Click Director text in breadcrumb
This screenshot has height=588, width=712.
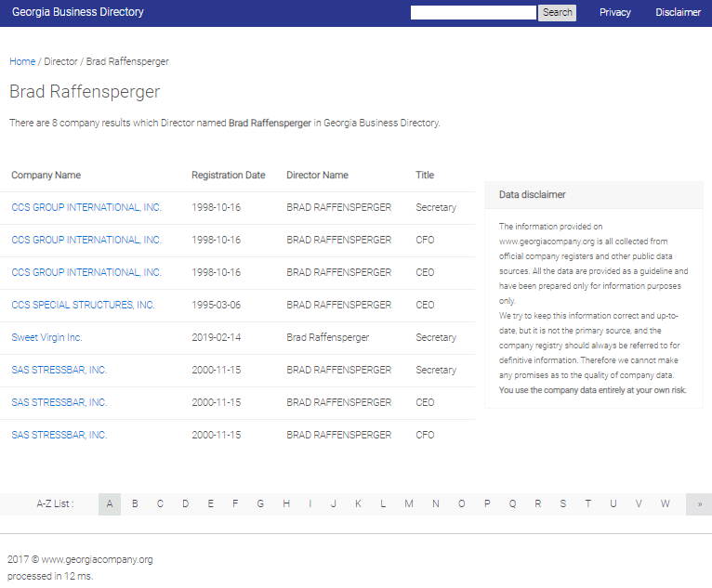[x=60, y=61]
